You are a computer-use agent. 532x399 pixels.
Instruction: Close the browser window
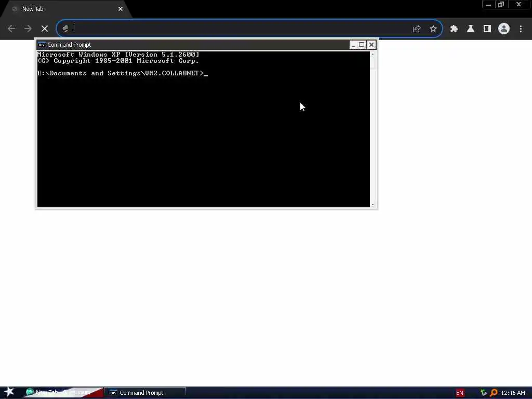tap(518, 5)
